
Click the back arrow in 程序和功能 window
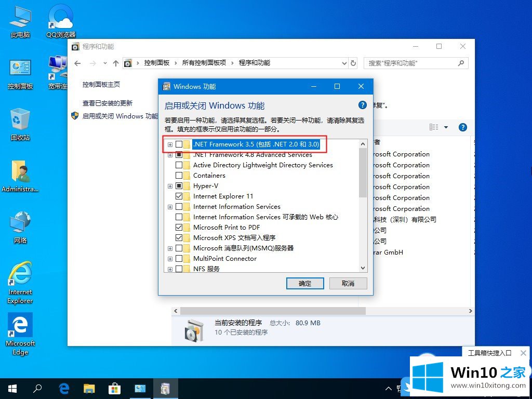coord(77,63)
